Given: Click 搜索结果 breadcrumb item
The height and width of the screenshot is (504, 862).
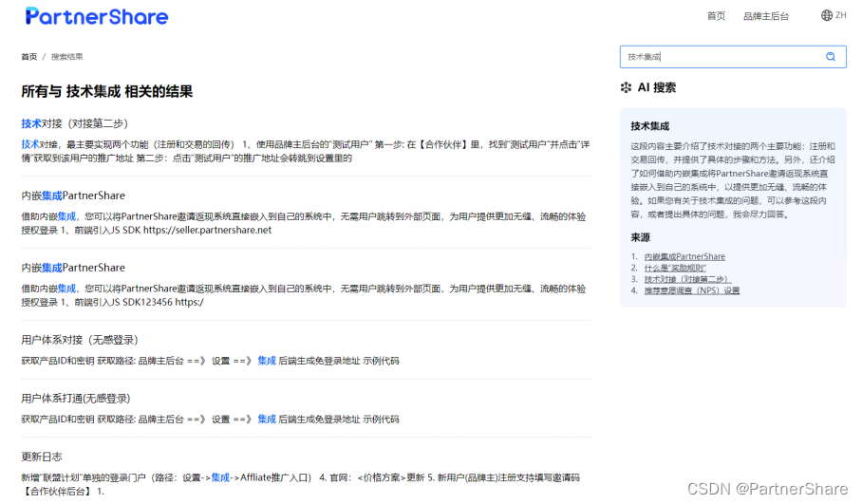Looking at the screenshot, I should [67, 57].
